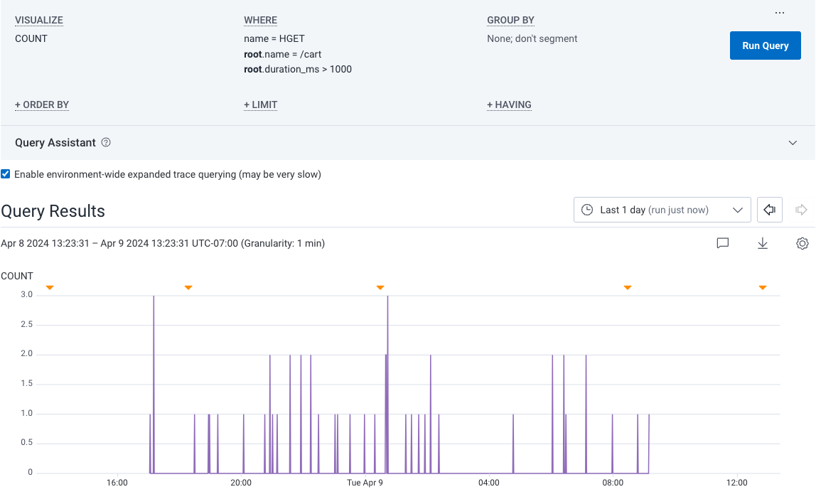Add an ORDER BY clause

[42, 104]
